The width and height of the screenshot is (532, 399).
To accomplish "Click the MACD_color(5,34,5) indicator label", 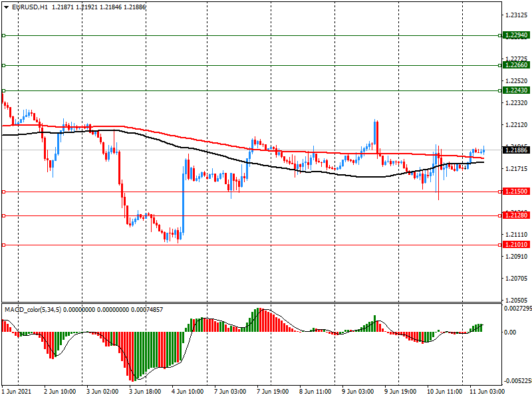I will click(33, 309).
